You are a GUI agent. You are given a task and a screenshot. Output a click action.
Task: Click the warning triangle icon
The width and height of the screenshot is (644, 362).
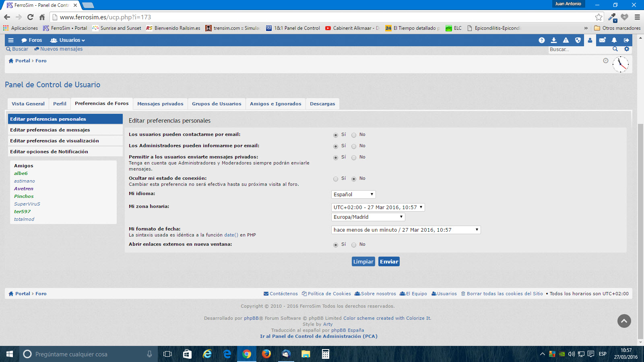(x=566, y=40)
